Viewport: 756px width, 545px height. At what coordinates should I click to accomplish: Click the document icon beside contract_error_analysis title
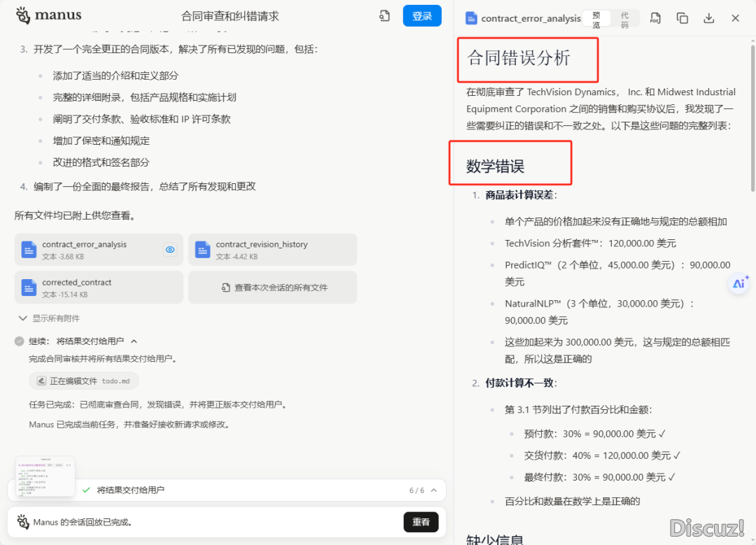point(471,18)
